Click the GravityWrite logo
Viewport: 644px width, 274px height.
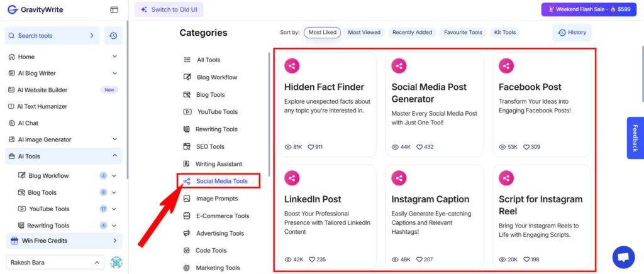tap(35, 10)
